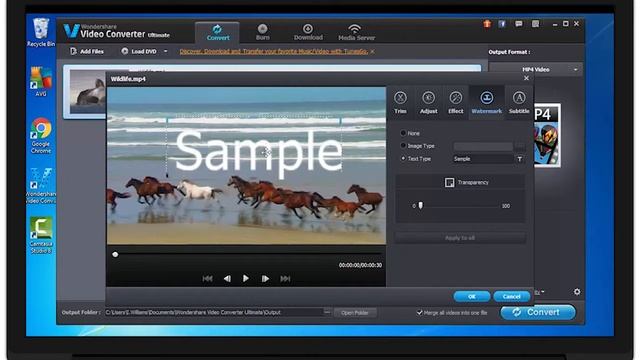Play the video preview
This screenshot has width=640, height=360.
pos(246,278)
